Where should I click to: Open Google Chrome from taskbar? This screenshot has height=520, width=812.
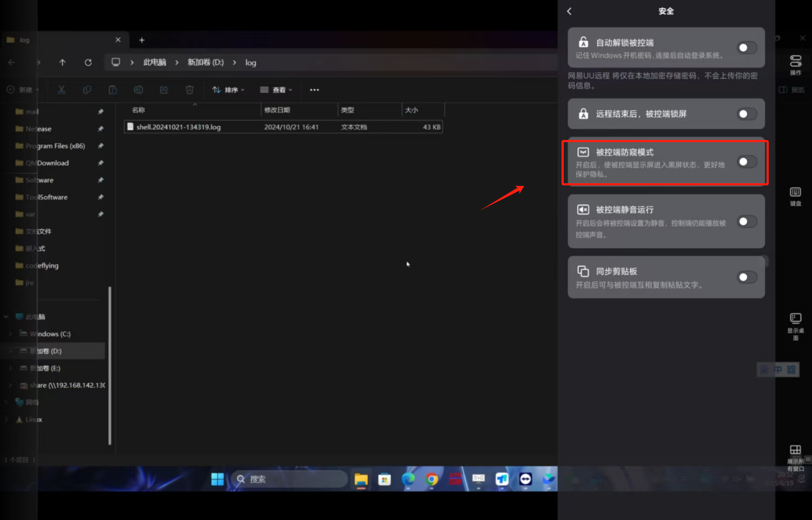(x=432, y=479)
